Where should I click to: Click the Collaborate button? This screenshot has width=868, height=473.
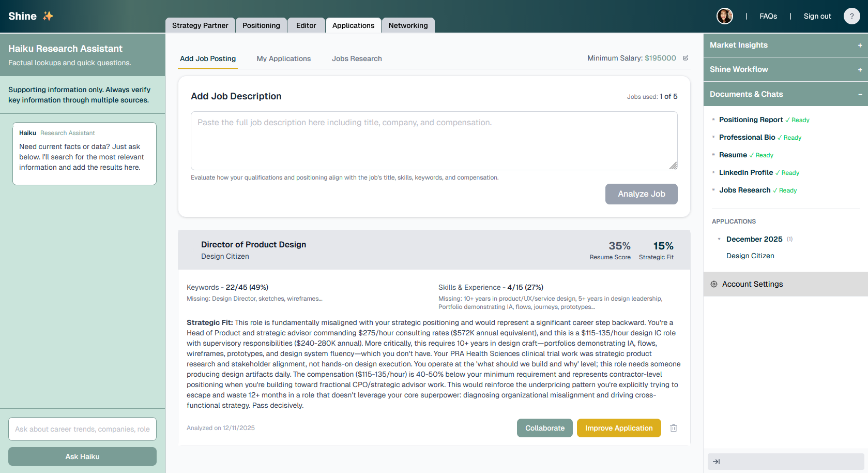point(545,428)
